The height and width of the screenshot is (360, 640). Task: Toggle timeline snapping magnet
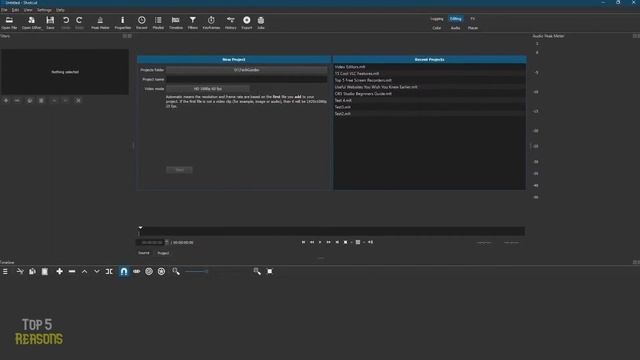click(124, 271)
